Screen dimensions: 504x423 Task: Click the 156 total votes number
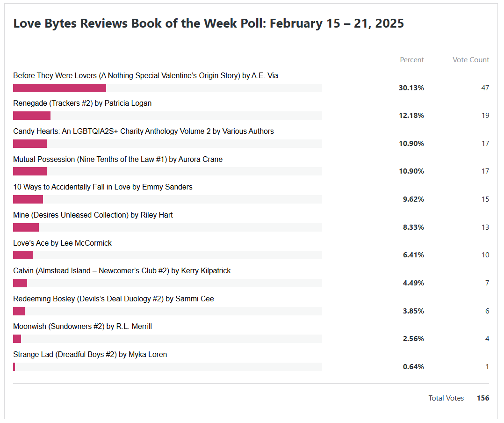[x=483, y=398]
